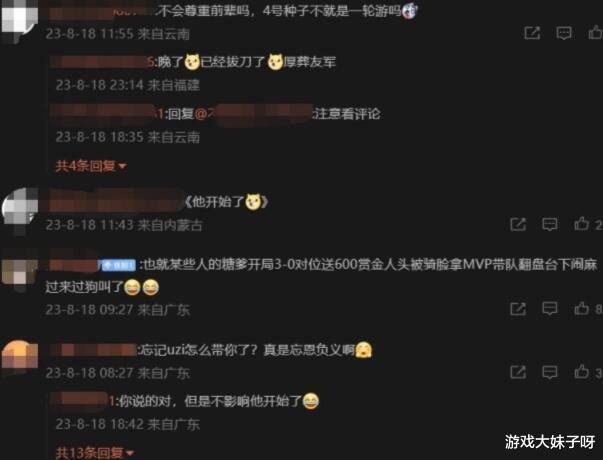Share the 11:55 comment from 云南

coord(532,33)
